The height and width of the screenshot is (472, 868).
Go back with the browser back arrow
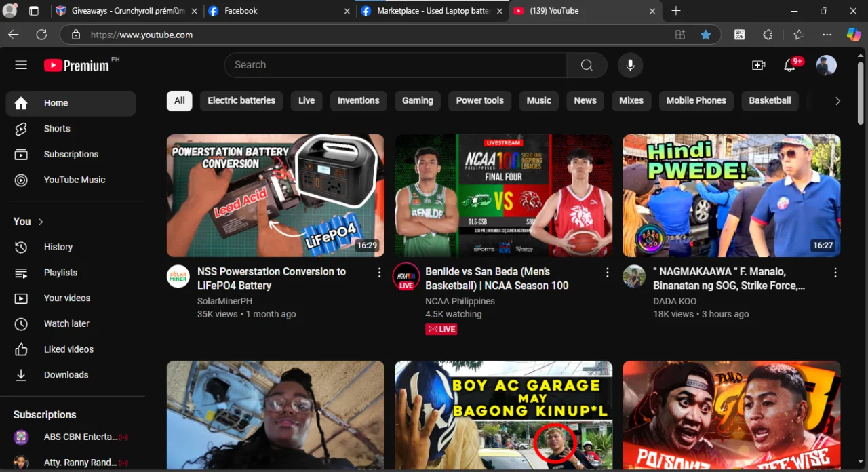(x=14, y=35)
